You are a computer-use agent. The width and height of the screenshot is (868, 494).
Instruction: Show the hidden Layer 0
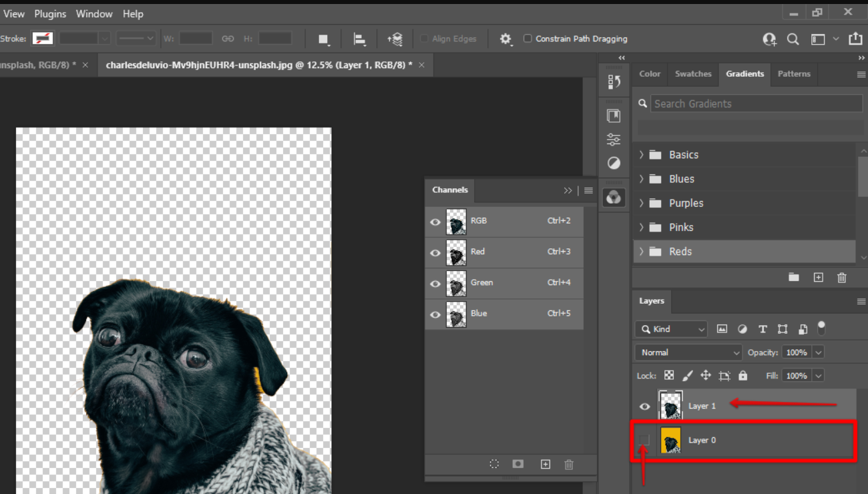[644, 440]
